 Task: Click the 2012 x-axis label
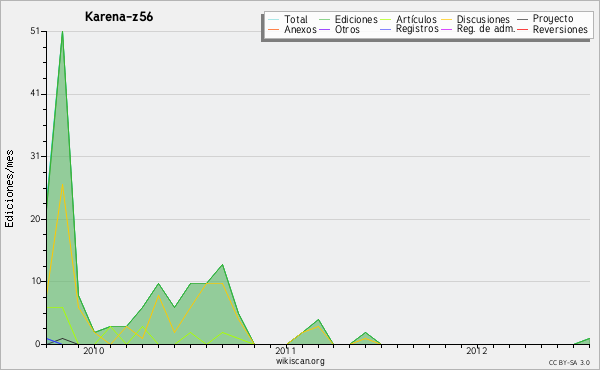click(x=476, y=351)
